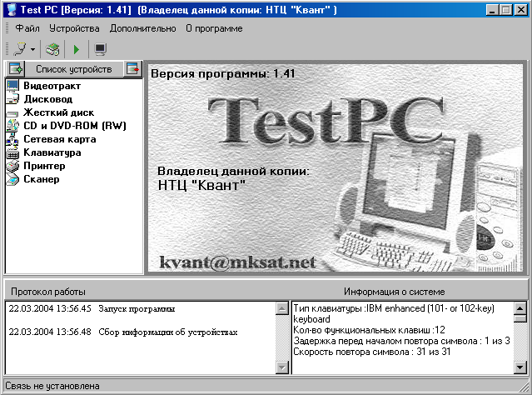Viewport: 532px width, 395px height.
Task: Click the computer monitor toolbar icon
Action: pyautogui.click(x=101, y=49)
